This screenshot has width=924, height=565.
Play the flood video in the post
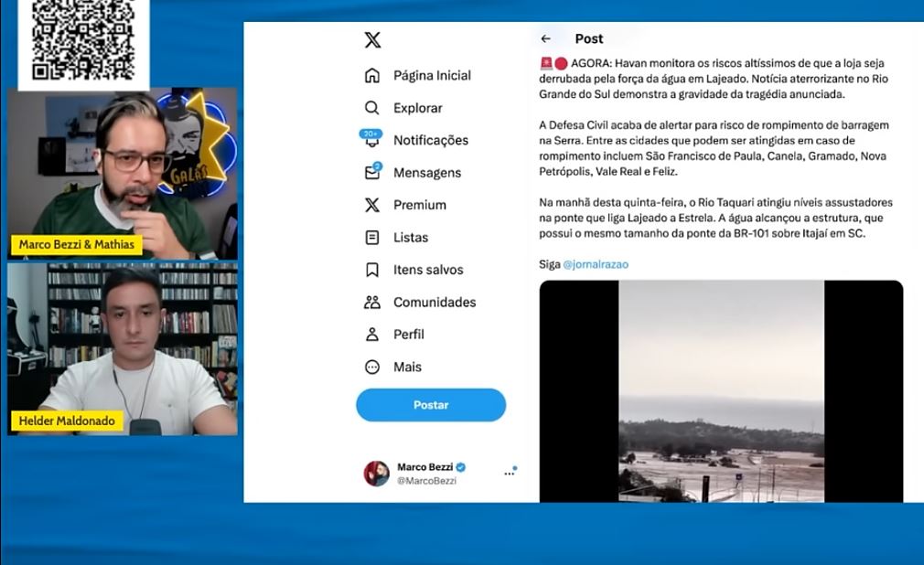pyautogui.click(x=721, y=391)
